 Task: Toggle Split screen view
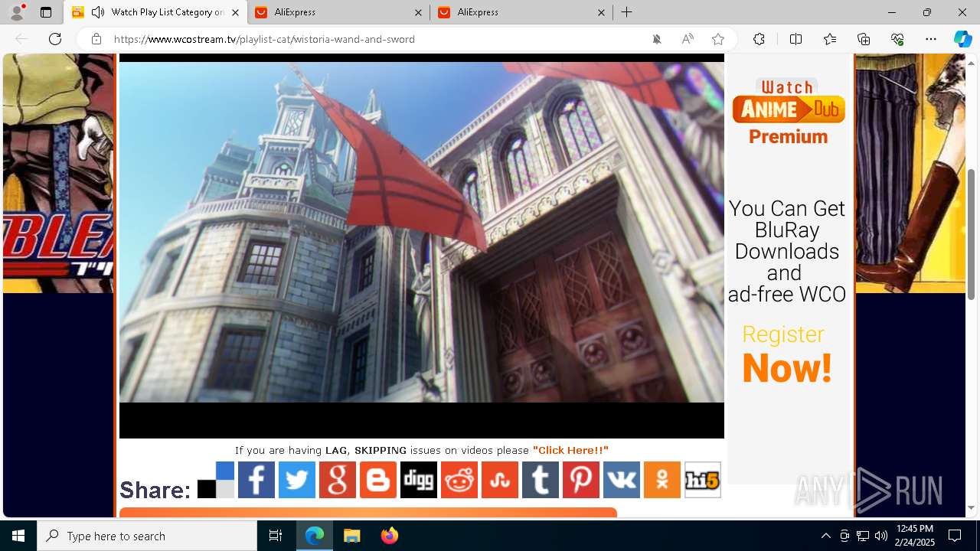795,39
